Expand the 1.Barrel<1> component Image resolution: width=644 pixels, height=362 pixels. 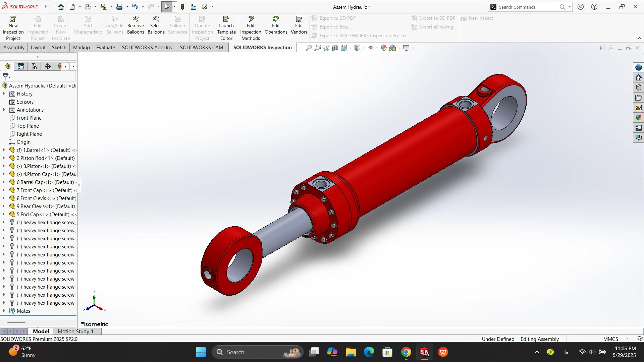coord(4,150)
